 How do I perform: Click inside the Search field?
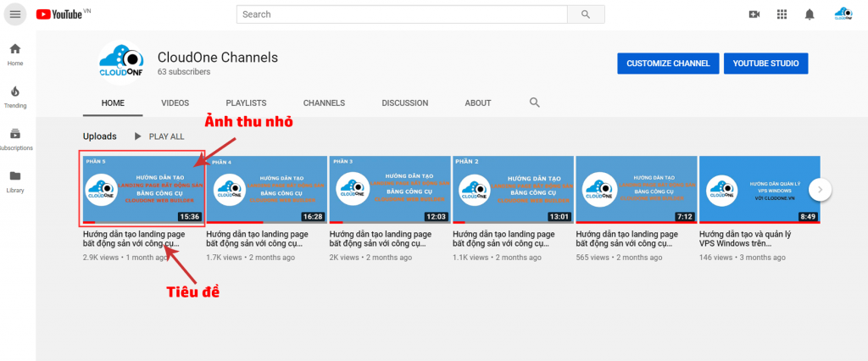pos(402,14)
